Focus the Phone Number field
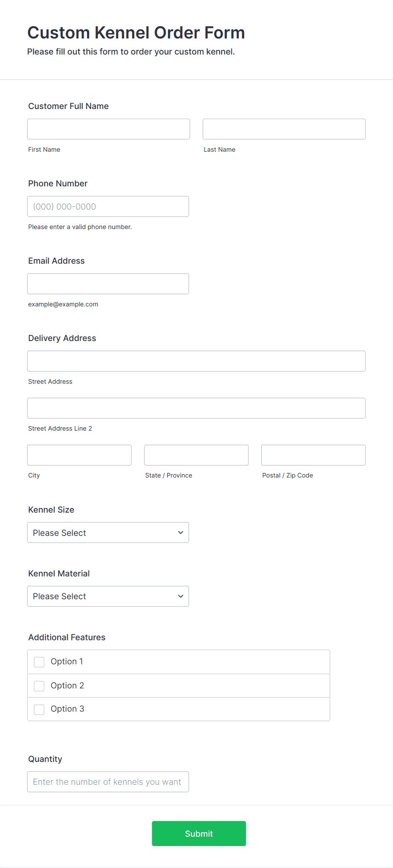 [108, 206]
